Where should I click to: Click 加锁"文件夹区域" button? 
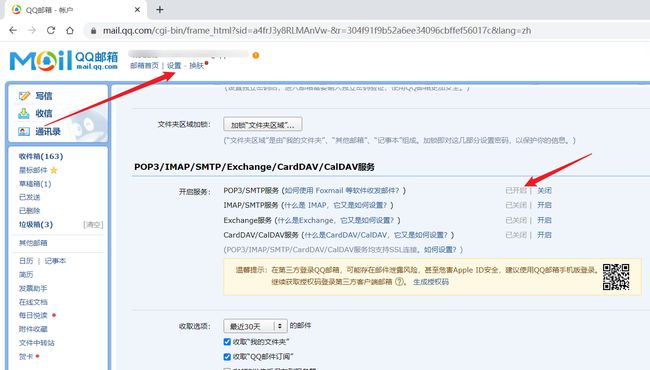[x=263, y=124]
